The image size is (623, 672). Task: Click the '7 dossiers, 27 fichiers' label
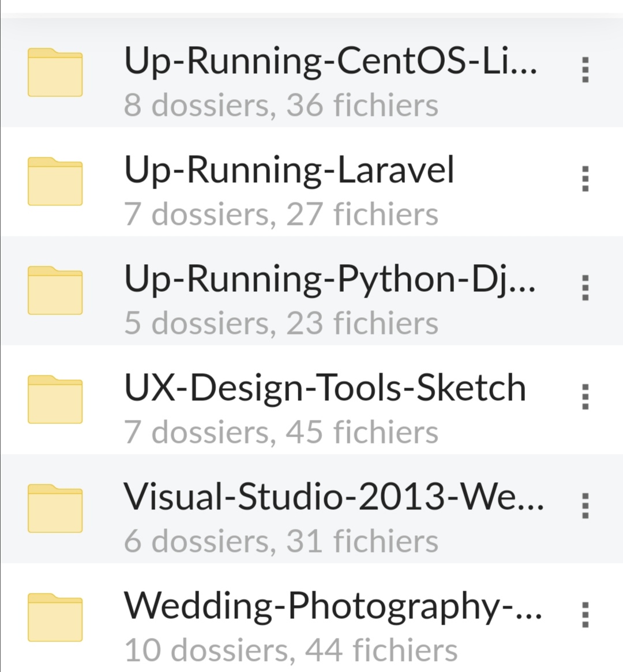(x=281, y=213)
